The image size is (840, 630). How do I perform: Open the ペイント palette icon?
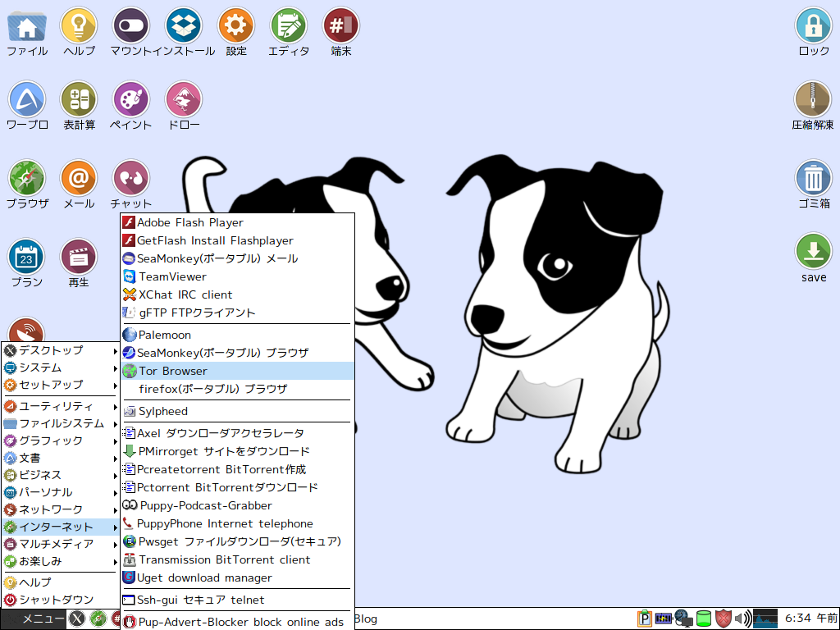click(130, 99)
